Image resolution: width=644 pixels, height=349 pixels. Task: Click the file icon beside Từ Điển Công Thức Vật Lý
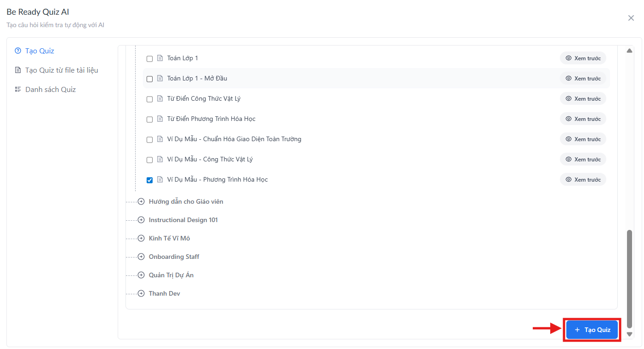[160, 99]
